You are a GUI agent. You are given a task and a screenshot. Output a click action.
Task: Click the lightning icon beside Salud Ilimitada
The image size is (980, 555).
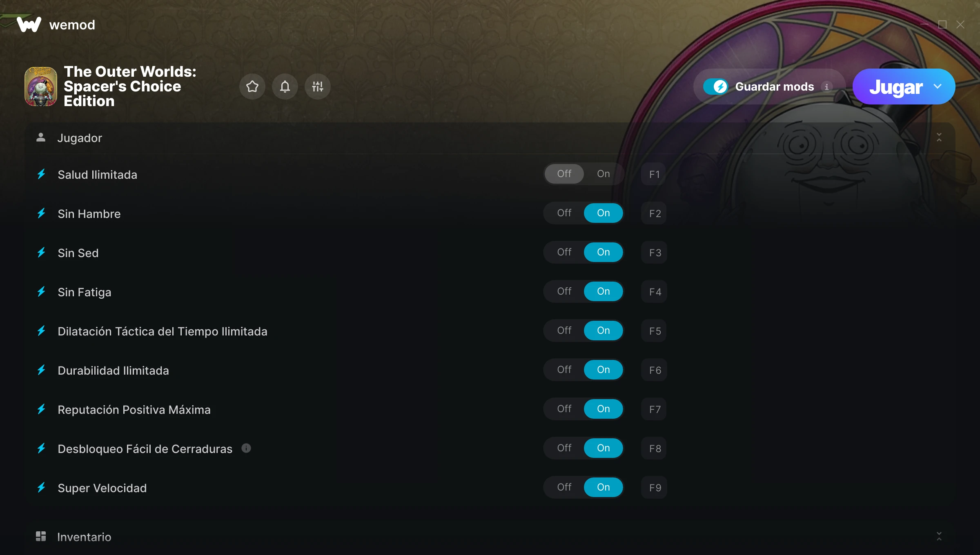pos(41,174)
